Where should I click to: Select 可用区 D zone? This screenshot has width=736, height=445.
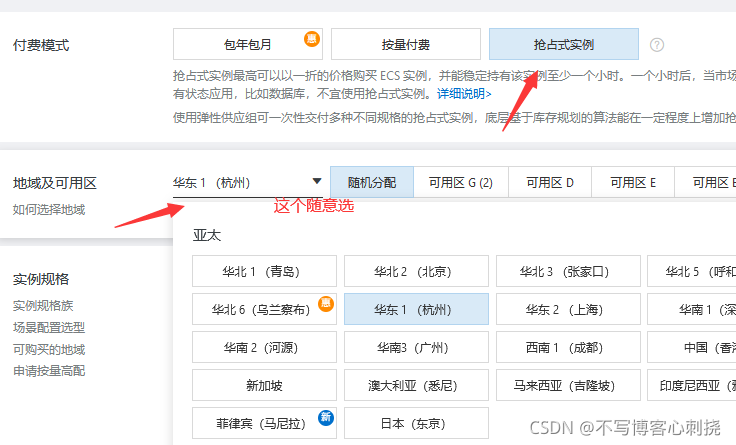550,182
